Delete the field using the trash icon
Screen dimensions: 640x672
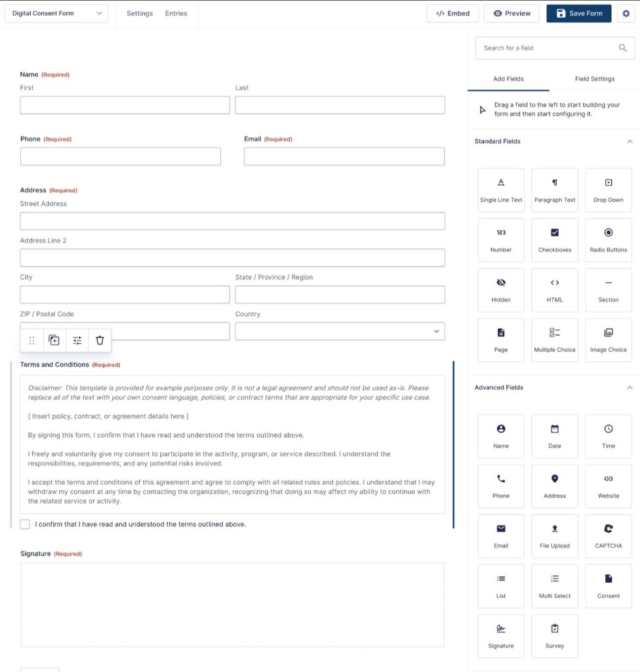100,340
